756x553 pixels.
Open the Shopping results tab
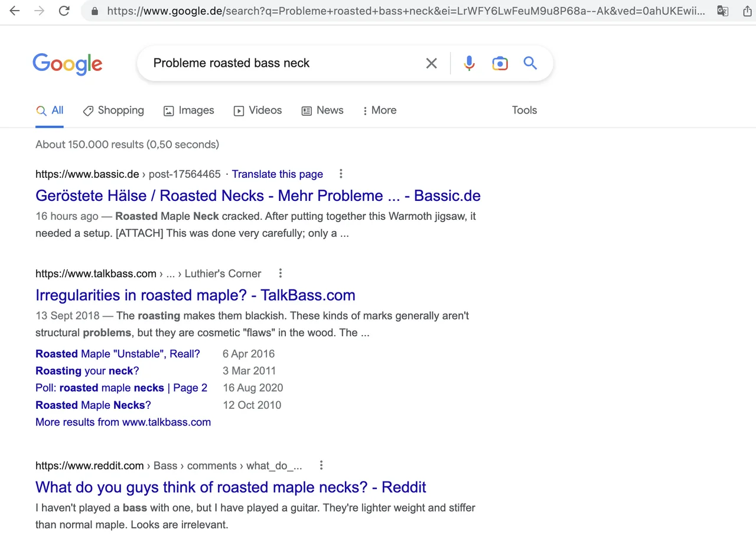[113, 110]
